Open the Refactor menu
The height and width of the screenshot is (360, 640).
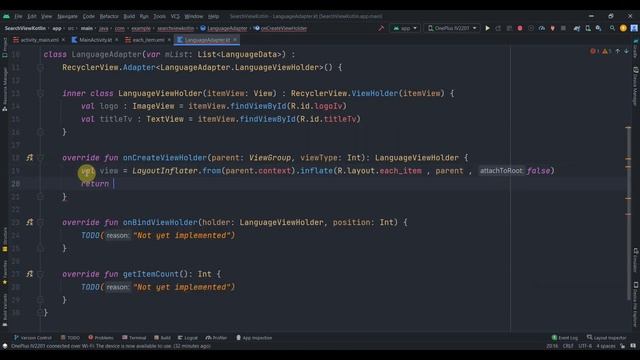click(109, 16)
